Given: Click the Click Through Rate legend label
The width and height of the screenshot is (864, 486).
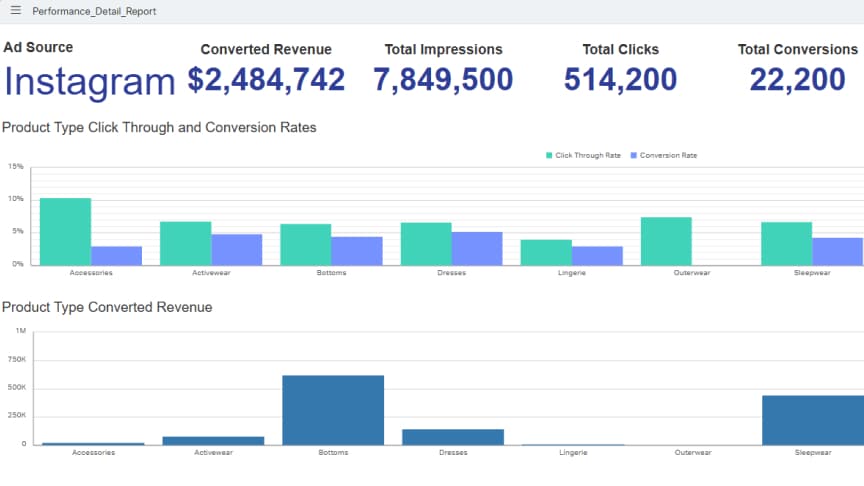Looking at the screenshot, I should coord(588,155).
